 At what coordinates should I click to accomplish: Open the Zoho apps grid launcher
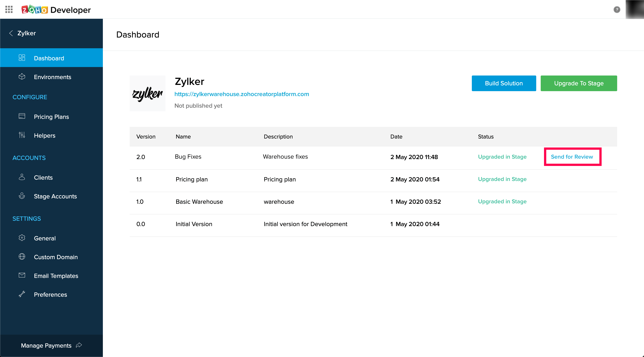(x=9, y=9)
